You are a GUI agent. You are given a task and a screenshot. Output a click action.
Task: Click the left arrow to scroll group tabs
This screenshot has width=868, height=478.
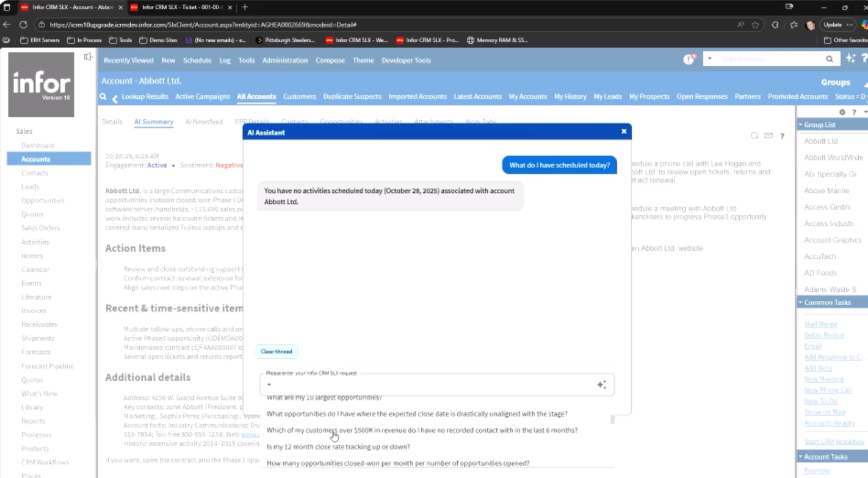click(114, 98)
